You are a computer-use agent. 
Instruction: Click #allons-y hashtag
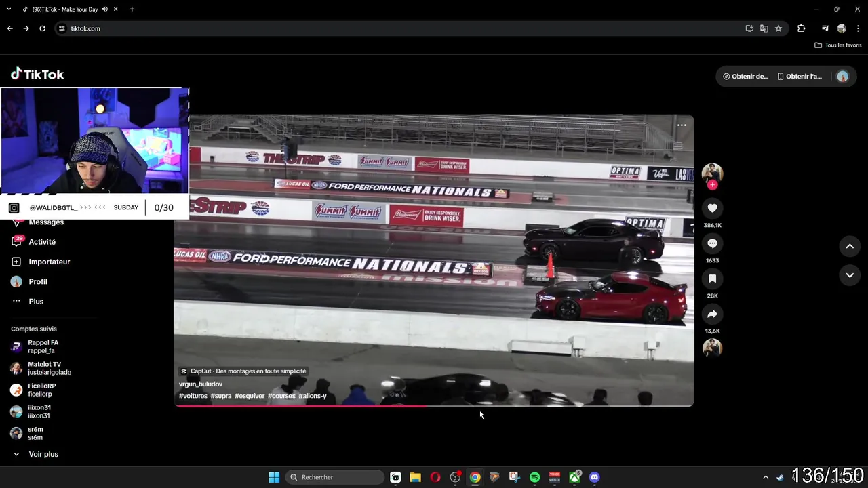tap(313, 396)
